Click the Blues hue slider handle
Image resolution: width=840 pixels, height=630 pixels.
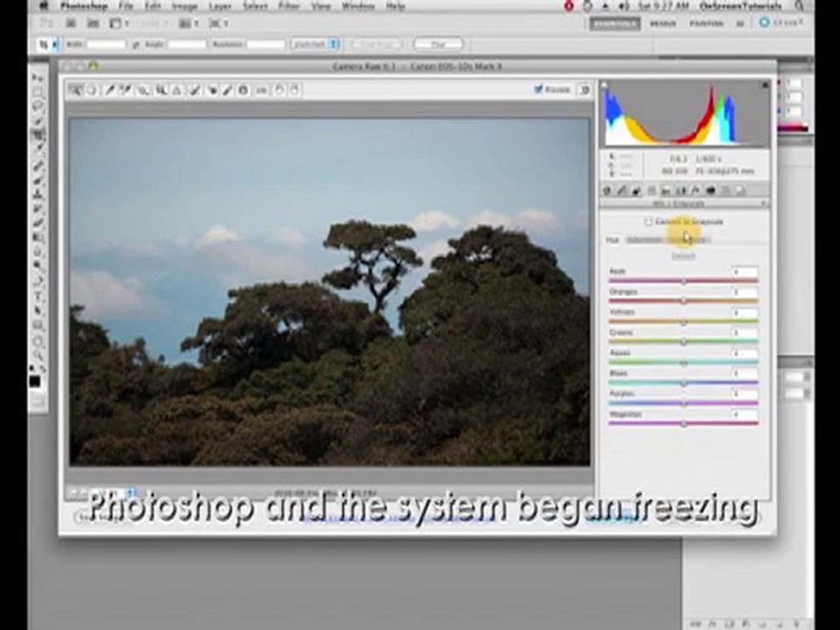click(683, 383)
